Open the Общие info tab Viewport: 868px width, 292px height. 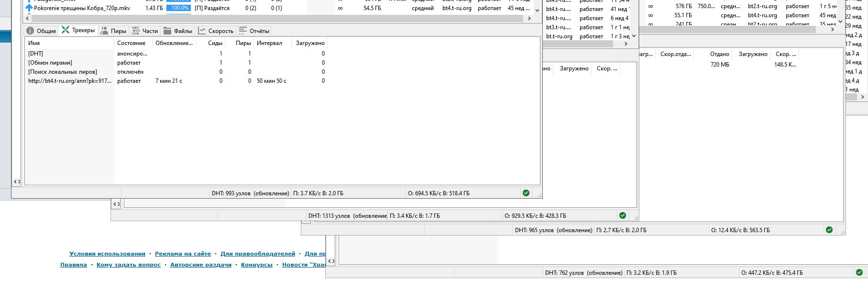click(x=41, y=31)
